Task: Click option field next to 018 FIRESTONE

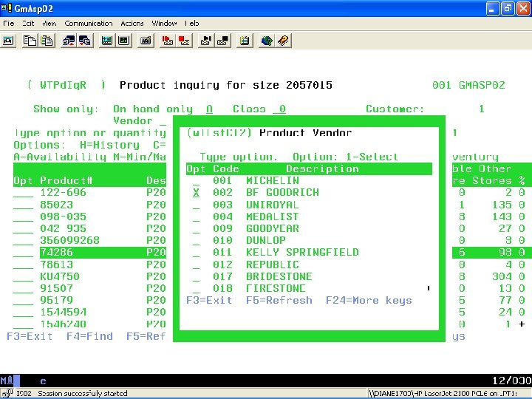Action: pos(196,288)
